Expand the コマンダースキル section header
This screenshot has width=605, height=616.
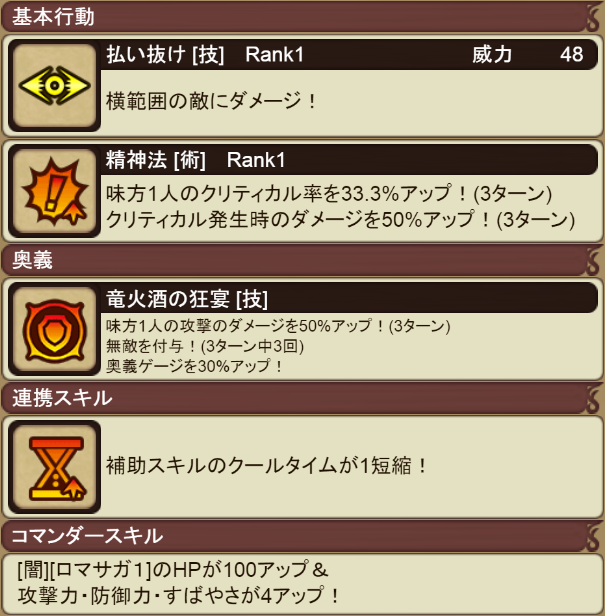tap(302, 536)
